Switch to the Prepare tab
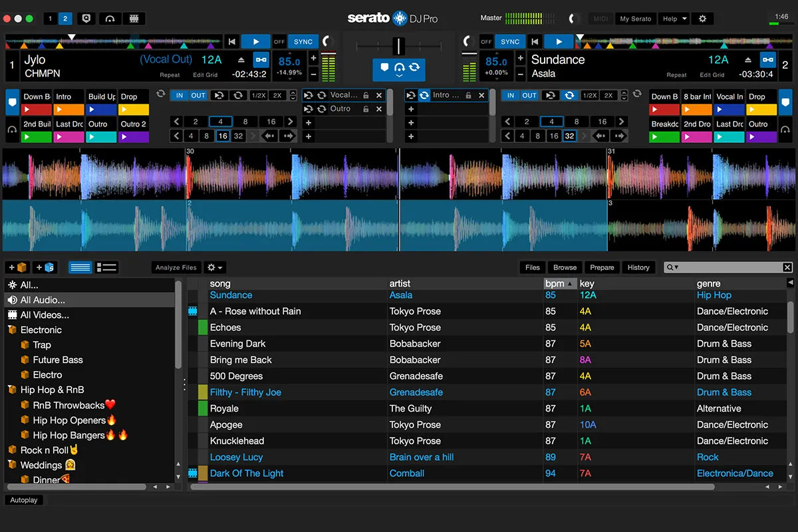Screen dimensions: 798x532 point(602,267)
